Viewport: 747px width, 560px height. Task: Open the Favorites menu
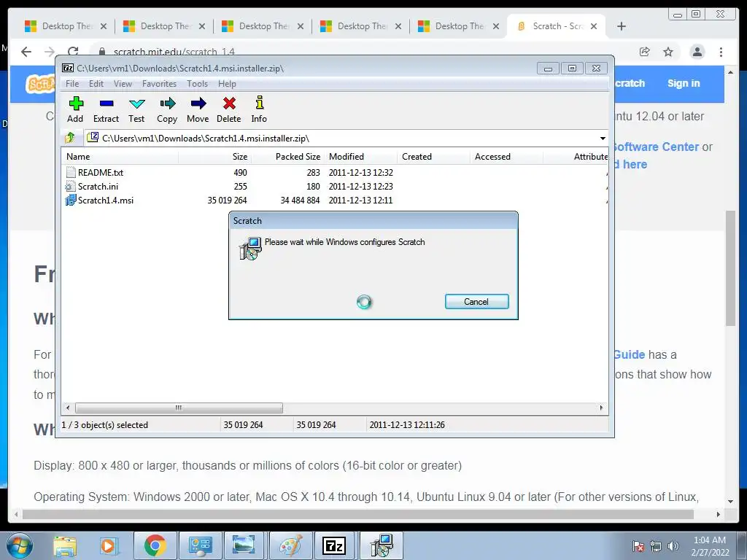tap(159, 84)
